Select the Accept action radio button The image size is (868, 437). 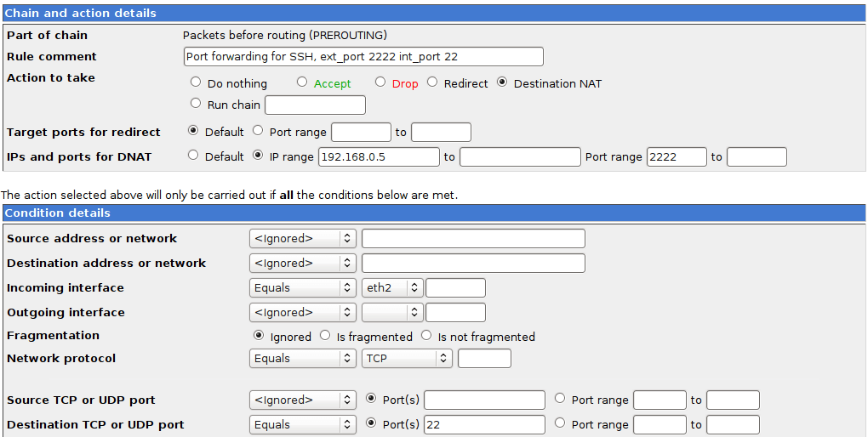tap(302, 83)
